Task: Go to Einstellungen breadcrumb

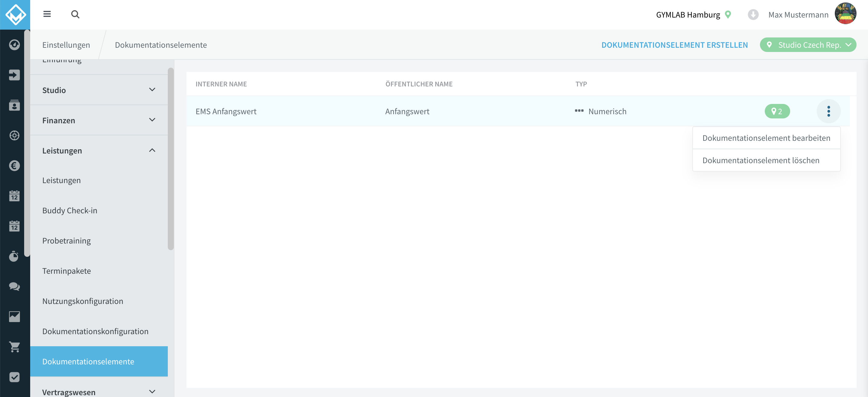Action: pyautogui.click(x=66, y=45)
